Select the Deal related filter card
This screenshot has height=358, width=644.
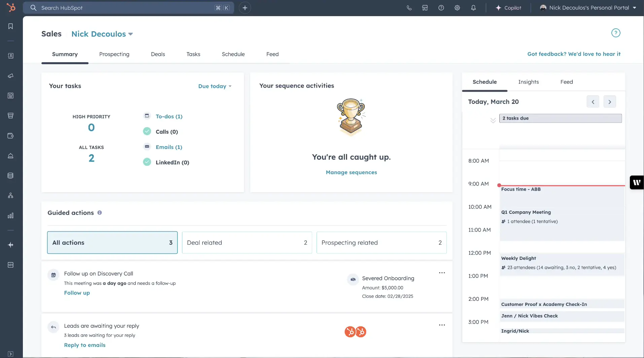[x=247, y=242]
